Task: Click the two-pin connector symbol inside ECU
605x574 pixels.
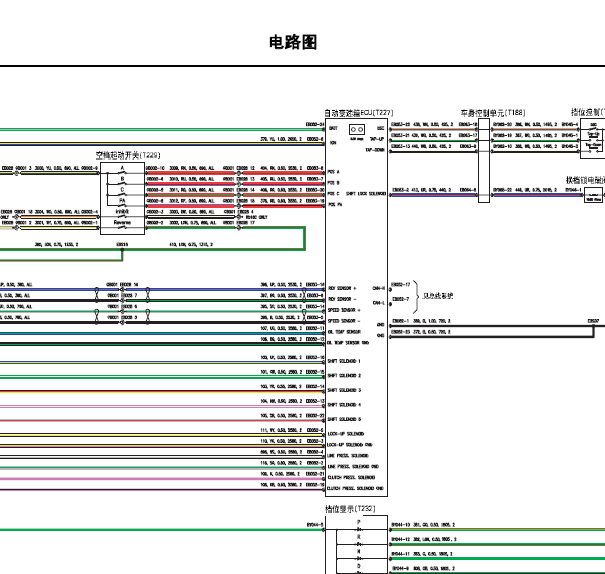Action: tap(357, 129)
